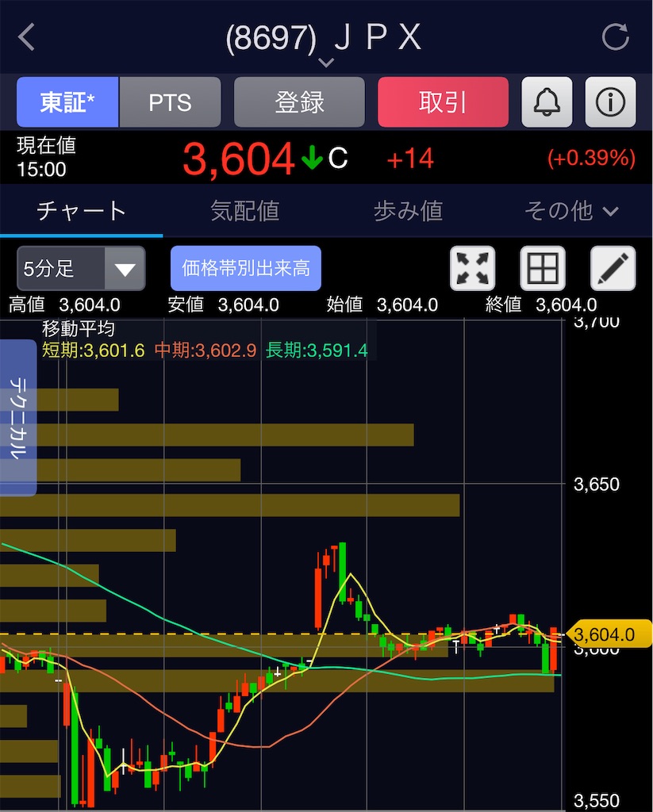Expand stock selector chevron under JPX

click(x=326, y=63)
